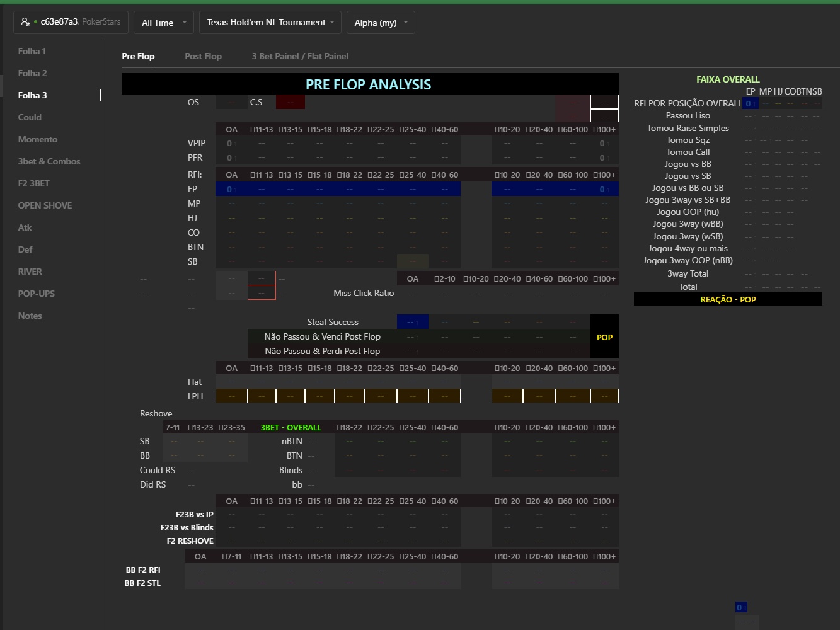The height and width of the screenshot is (630, 840).
Task: Click Jogou 4way ou mais label
Action: pyautogui.click(x=688, y=248)
